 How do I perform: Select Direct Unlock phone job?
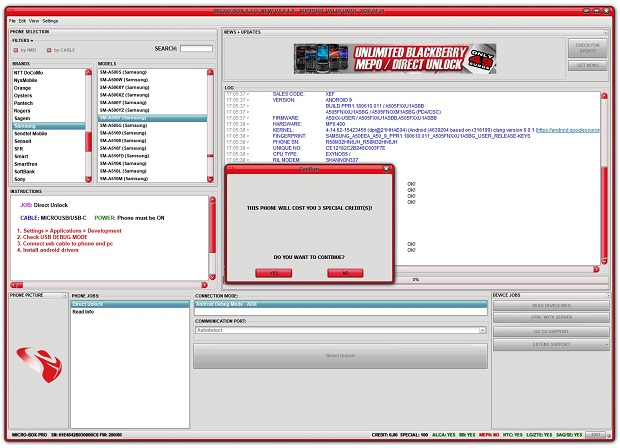point(130,304)
